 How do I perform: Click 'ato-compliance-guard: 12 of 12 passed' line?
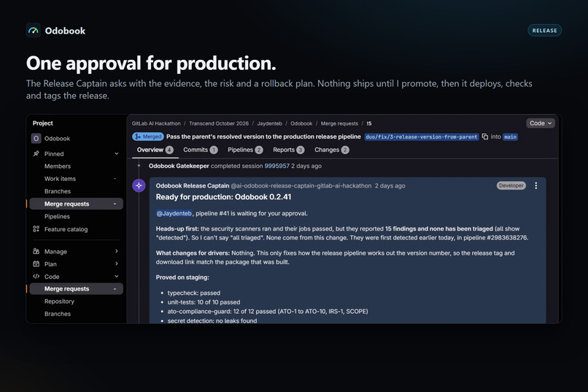coord(268,312)
